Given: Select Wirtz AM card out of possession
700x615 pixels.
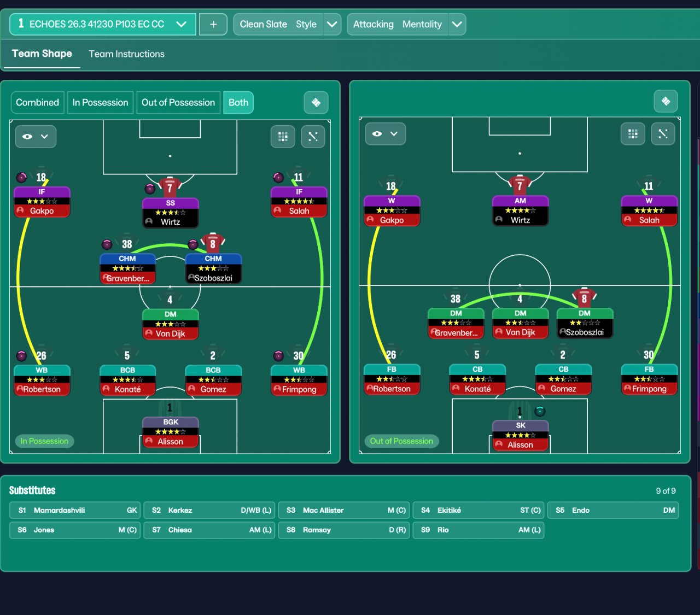Looking at the screenshot, I should tap(520, 210).
